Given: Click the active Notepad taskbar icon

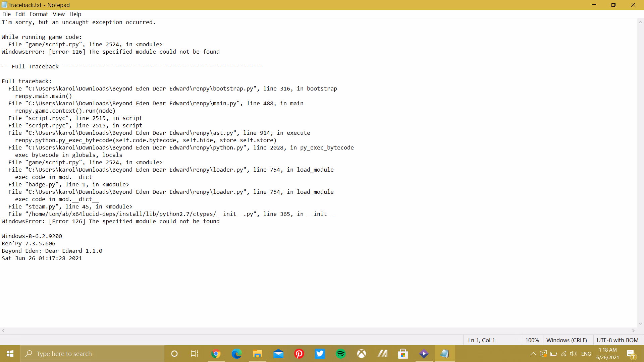Looking at the screenshot, I should 444,354.
